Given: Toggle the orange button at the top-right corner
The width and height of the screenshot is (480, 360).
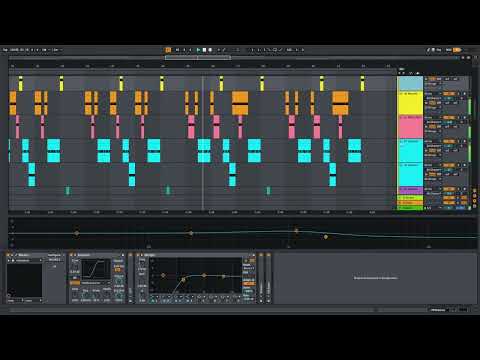Looking at the screenshot, I should 457,50.
